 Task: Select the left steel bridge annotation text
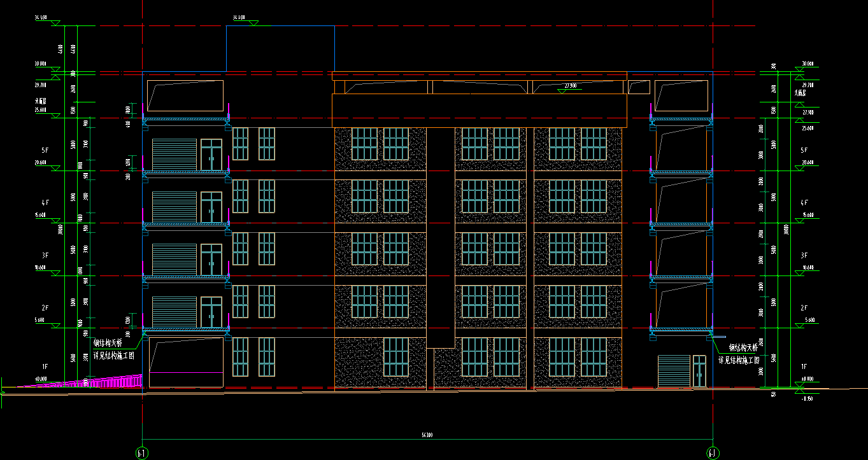pos(113,349)
